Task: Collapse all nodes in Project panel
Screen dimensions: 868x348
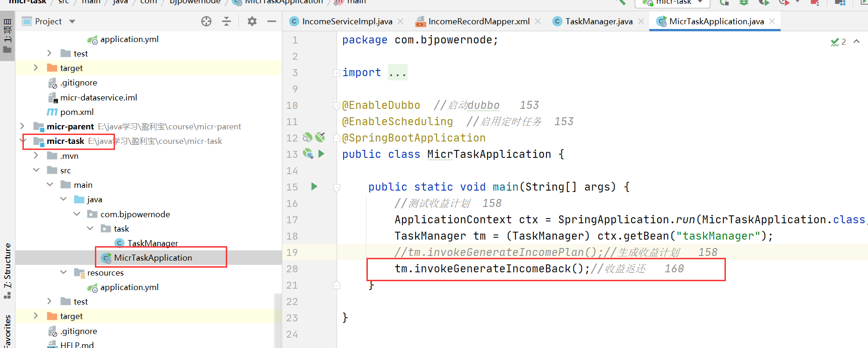Action: click(x=227, y=21)
